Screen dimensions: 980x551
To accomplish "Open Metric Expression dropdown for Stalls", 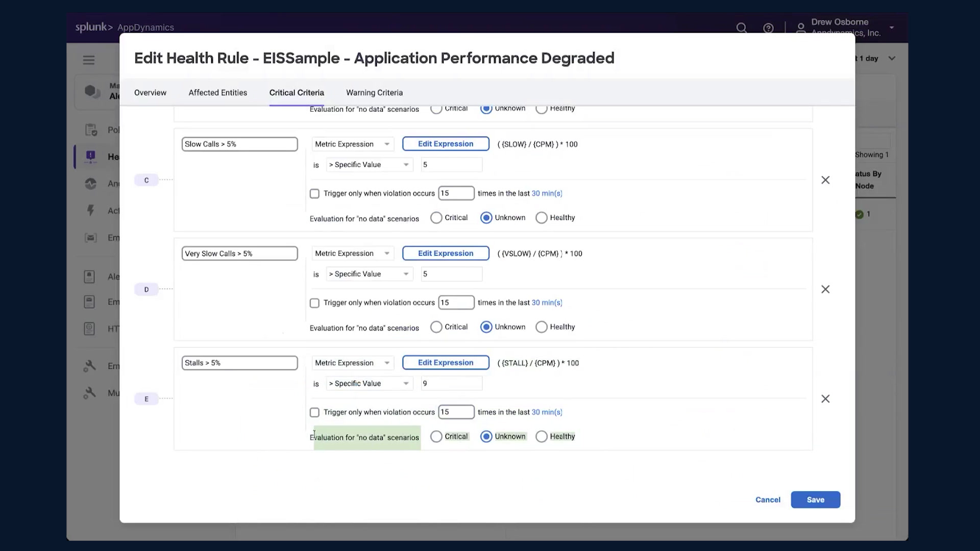I will click(x=353, y=363).
